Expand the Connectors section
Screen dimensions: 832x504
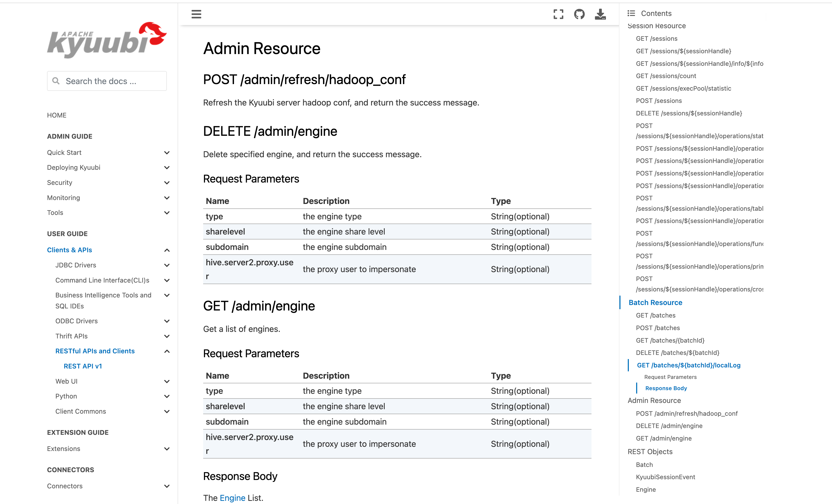(x=167, y=486)
